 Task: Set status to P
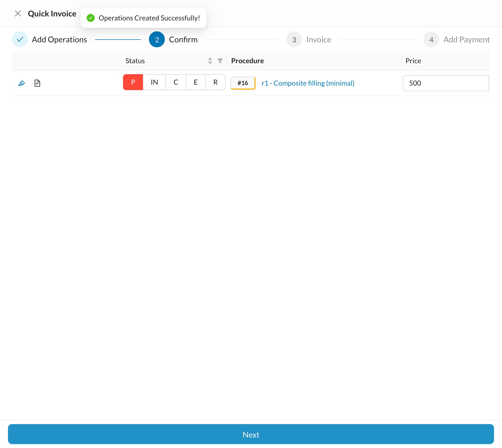[133, 82]
